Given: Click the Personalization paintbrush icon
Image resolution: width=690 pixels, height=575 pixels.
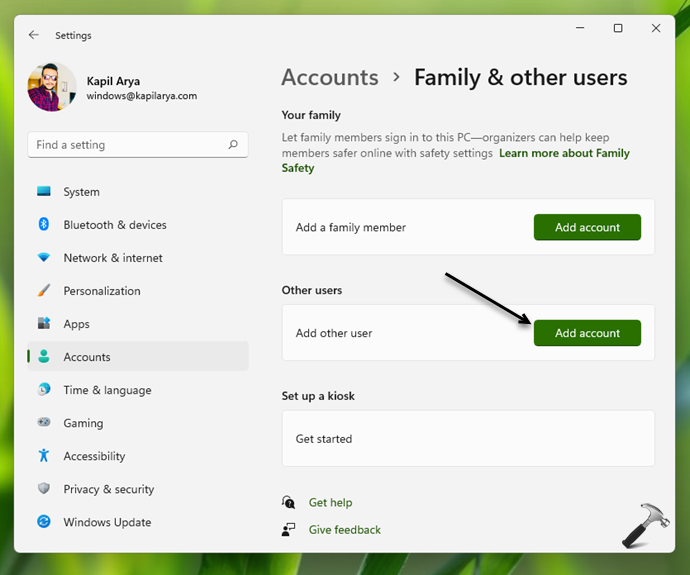Looking at the screenshot, I should point(44,291).
